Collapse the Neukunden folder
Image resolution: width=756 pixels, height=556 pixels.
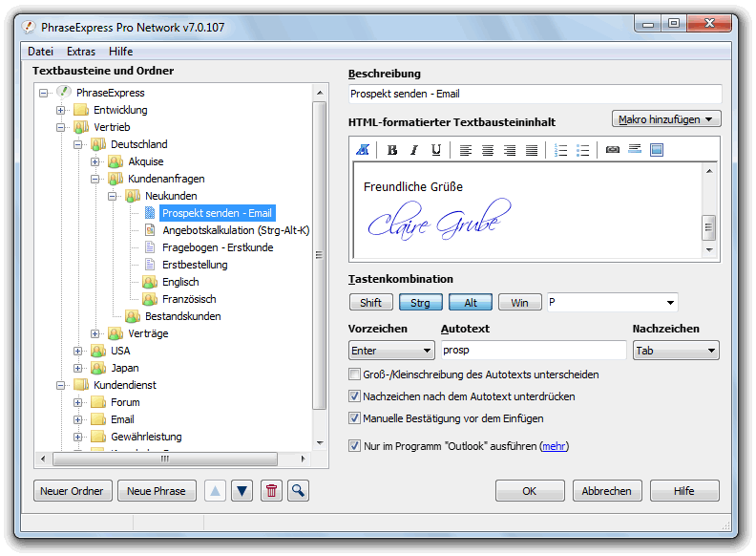[x=113, y=196]
